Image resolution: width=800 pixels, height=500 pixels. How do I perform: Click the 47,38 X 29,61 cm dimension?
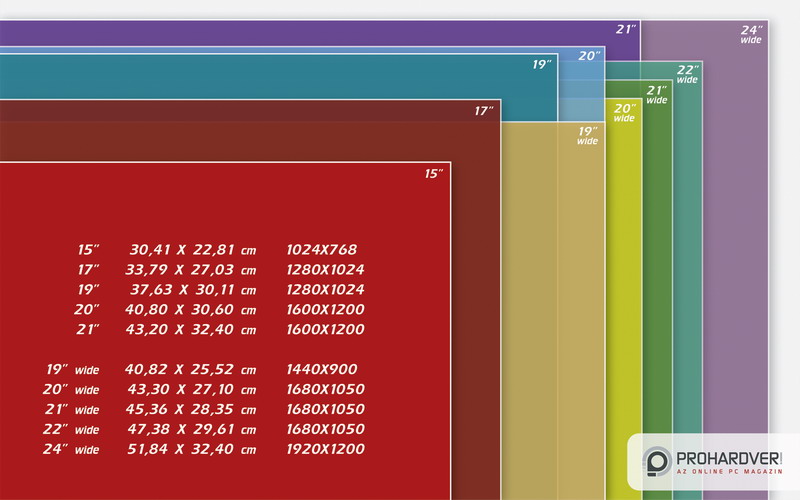point(192,429)
